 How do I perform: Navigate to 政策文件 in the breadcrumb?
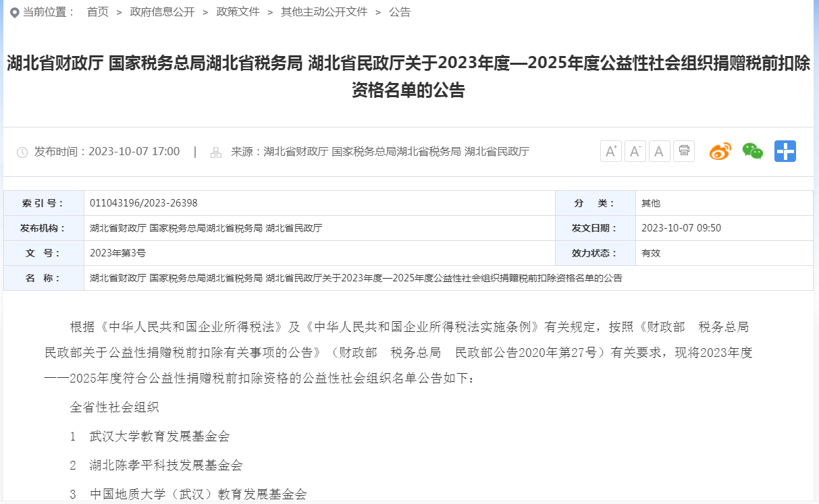[238, 12]
